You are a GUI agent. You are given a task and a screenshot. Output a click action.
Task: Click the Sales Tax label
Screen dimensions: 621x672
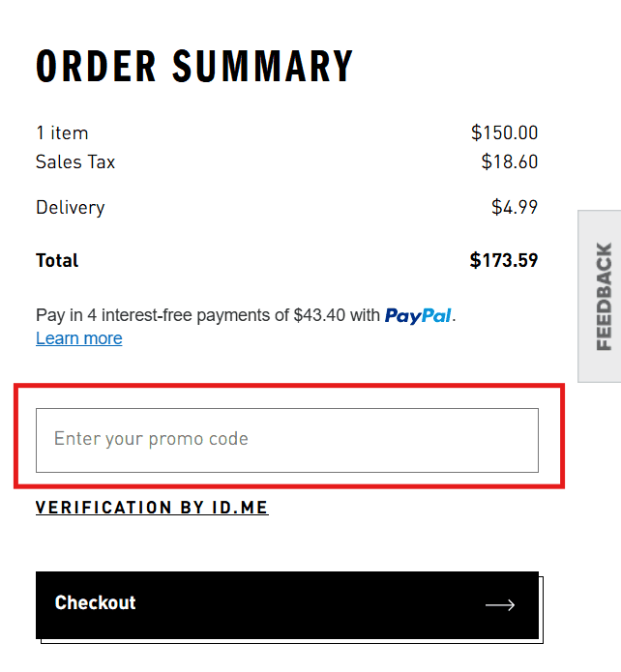[75, 162]
